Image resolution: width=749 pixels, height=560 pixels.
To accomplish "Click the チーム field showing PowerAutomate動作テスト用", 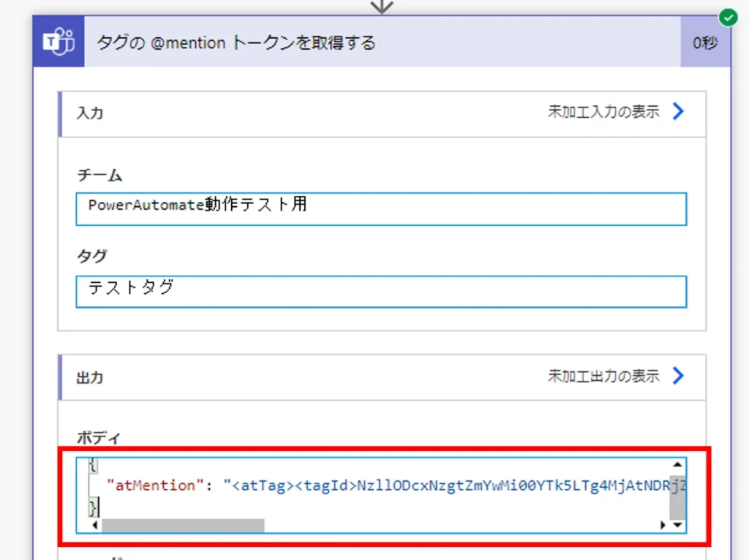I will 380,209.
